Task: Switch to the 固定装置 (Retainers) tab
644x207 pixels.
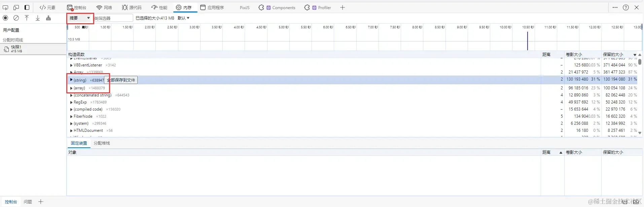Action: click(x=79, y=143)
